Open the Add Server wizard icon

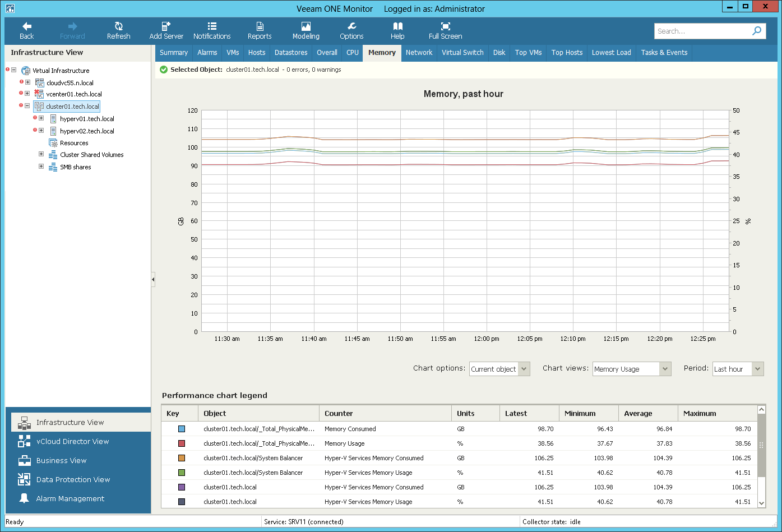tap(166, 26)
